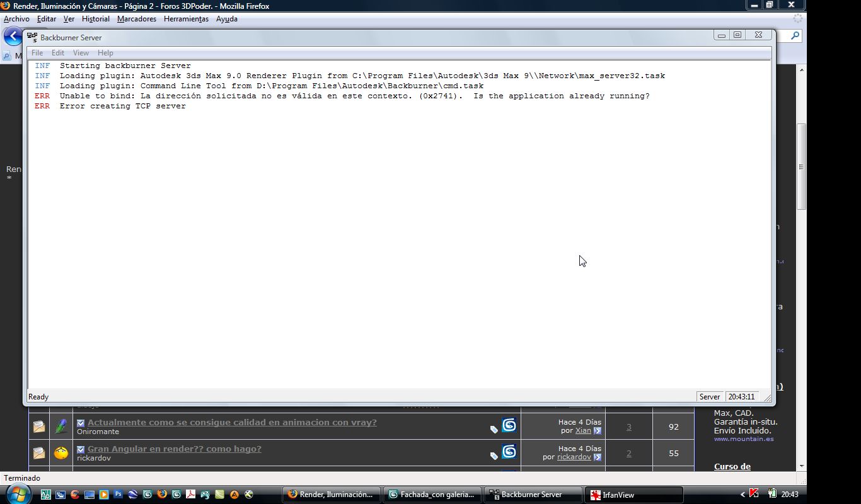The image size is (861, 504).
Task: Open thread 'Gran Angular en render?? como hago?'
Action: click(x=174, y=449)
